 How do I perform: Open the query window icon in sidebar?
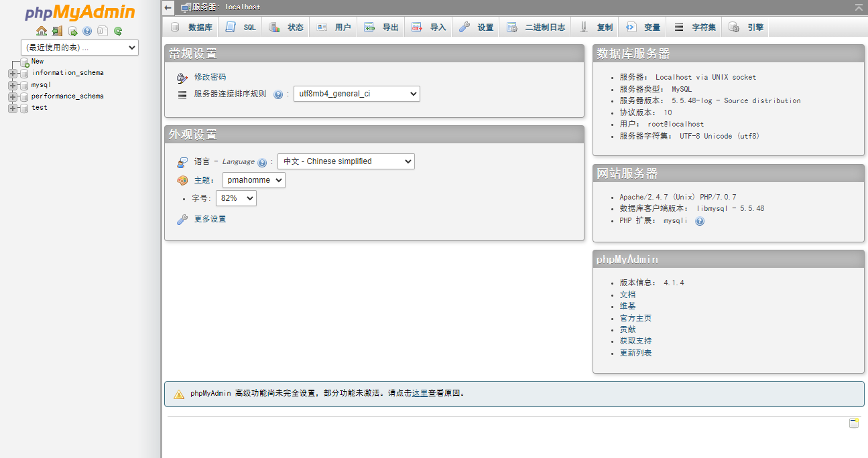point(72,31)
